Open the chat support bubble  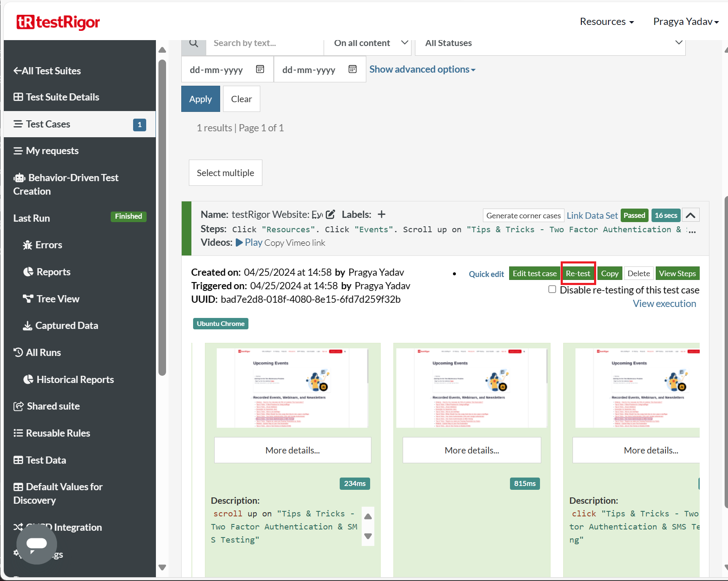point(37,544)
